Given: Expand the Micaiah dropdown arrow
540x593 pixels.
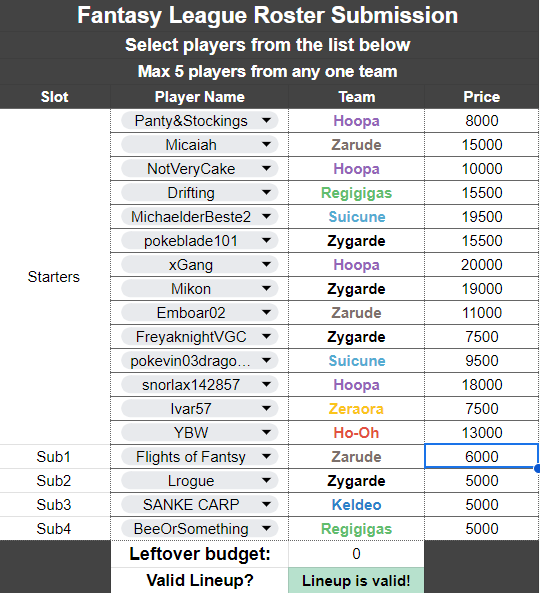Looking at the screenshot, I should (x=266, y=144).
